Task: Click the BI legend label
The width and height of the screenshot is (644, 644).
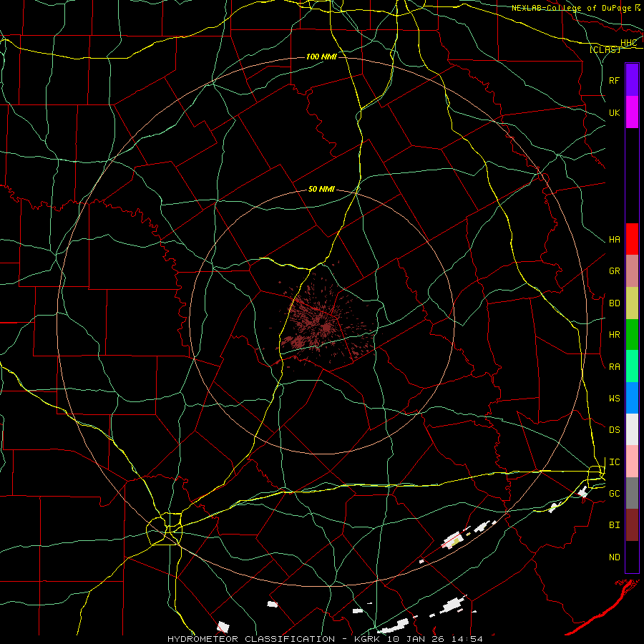Action: point(614,525)
